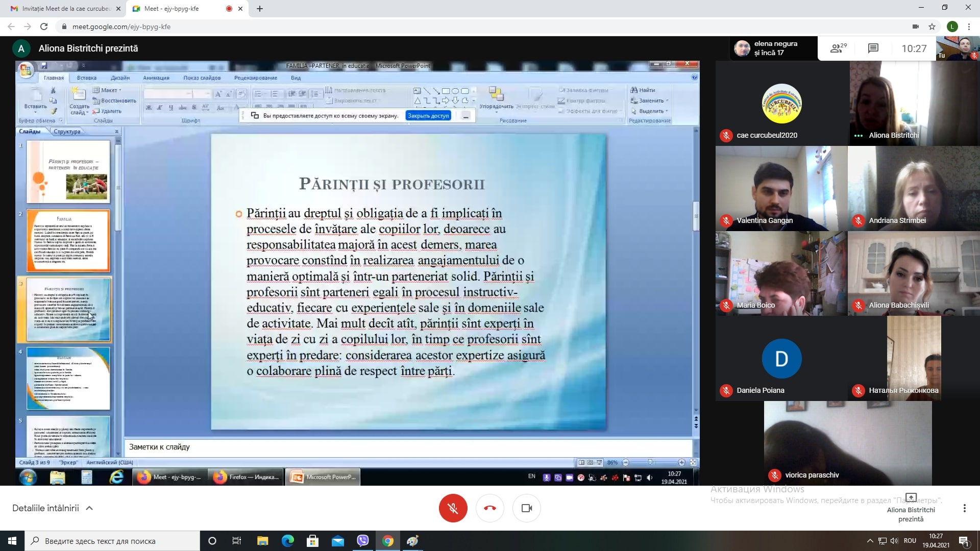The width and height of the screenshot is (980, 551).
Task: Open the Meet chat panel icon
Action: point(873,48)
